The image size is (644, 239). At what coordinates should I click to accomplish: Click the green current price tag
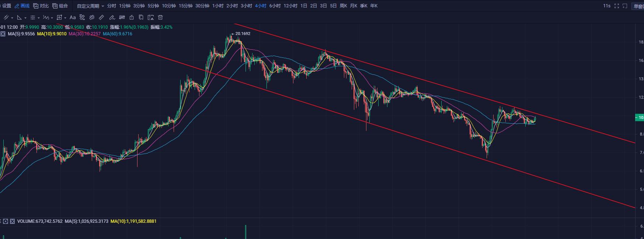[x=639, y=118]
